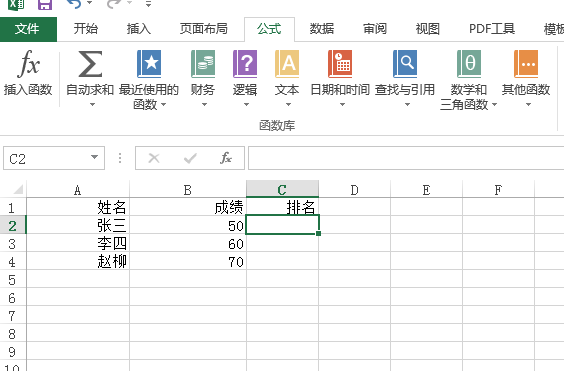Viewport: 564px width, 371px height.
Task: Open Recently Used functions (最近使用的函数) book icon
Action: (x=149, y=64)
